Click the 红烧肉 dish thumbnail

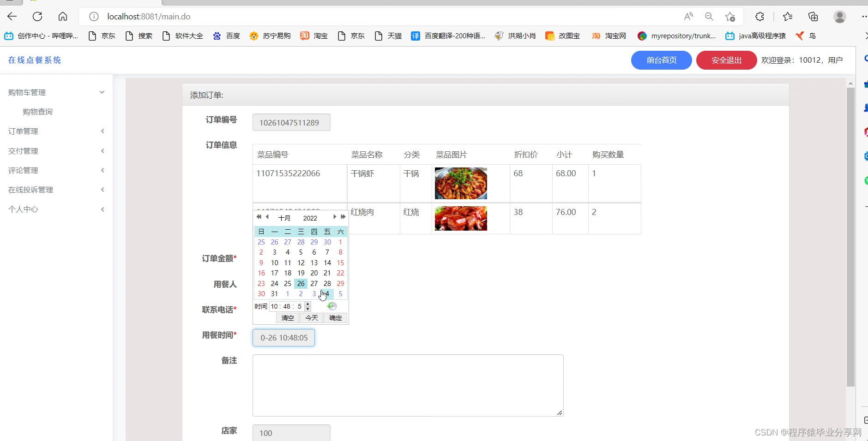461,218
